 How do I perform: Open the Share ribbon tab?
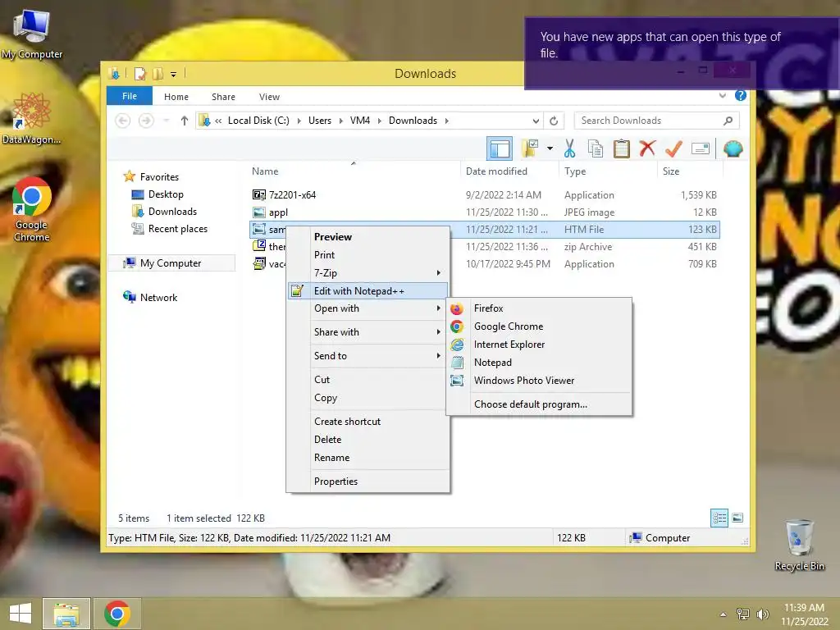(223, 97)
